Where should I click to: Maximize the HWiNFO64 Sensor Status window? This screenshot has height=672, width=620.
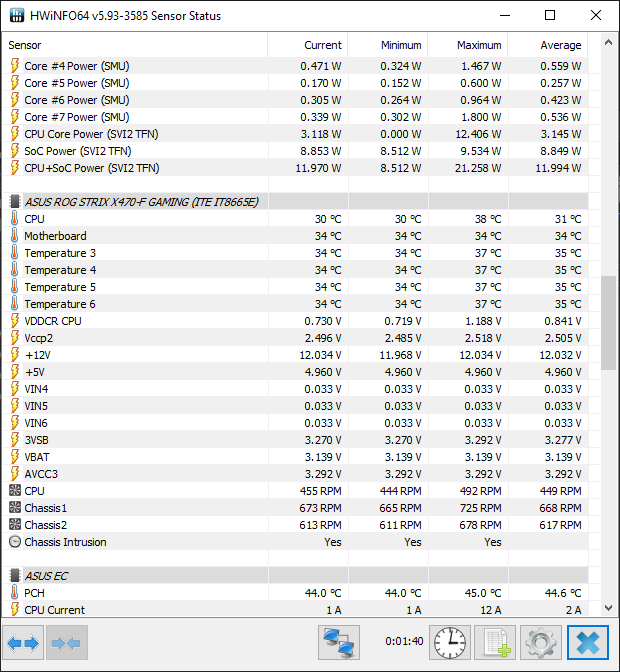coord(550,15)
